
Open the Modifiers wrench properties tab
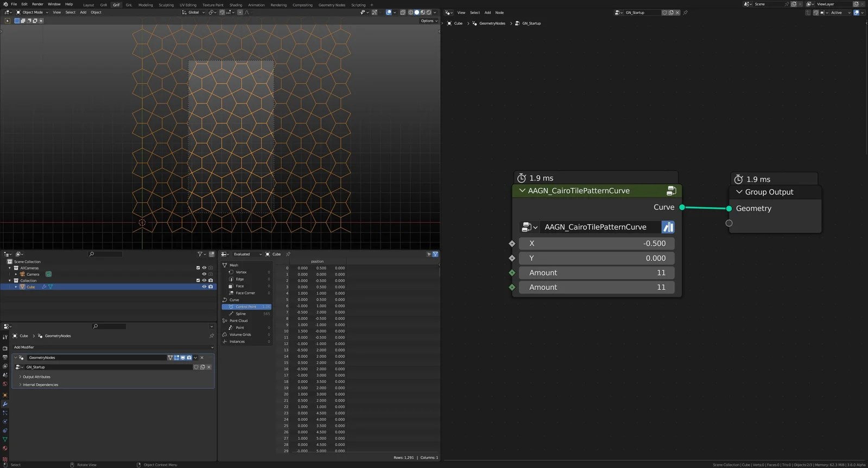click(x=5, y=404)
